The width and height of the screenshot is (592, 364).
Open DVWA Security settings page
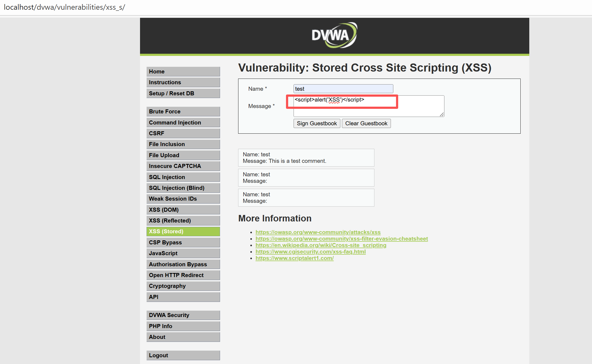click(x=183, y=315)
